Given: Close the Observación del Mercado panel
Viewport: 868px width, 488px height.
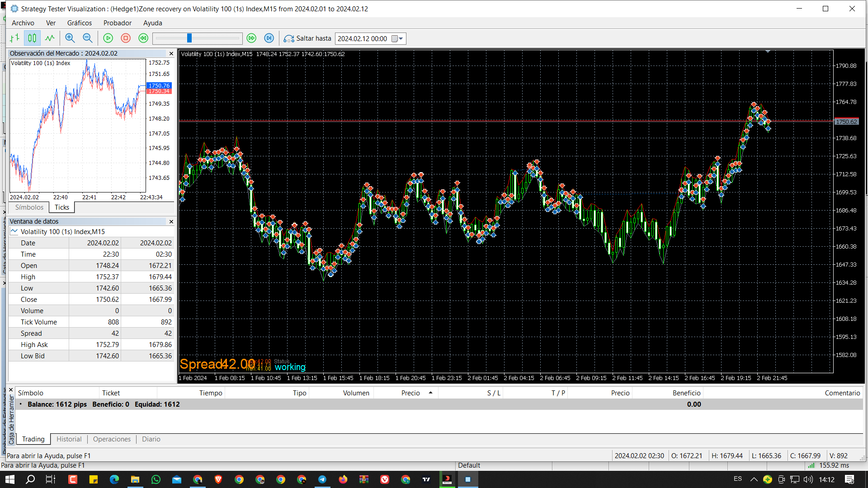Looking at the screenshot, I should coord(171,53).
